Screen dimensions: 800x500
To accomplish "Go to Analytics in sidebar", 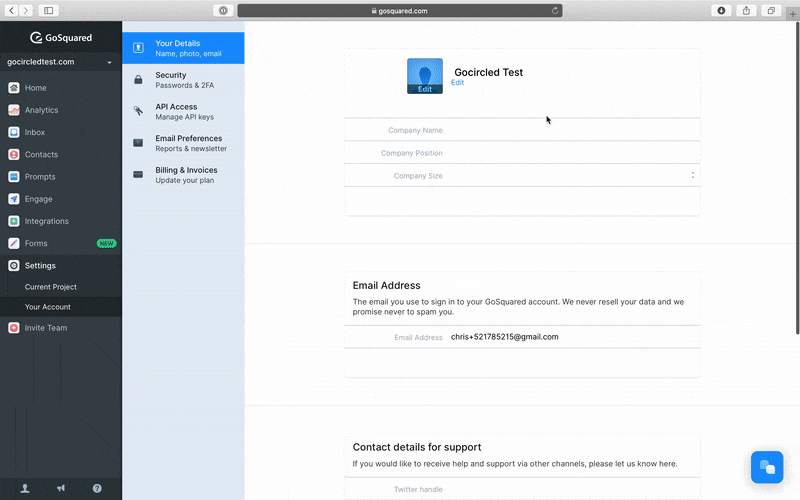I will [41, 110].
